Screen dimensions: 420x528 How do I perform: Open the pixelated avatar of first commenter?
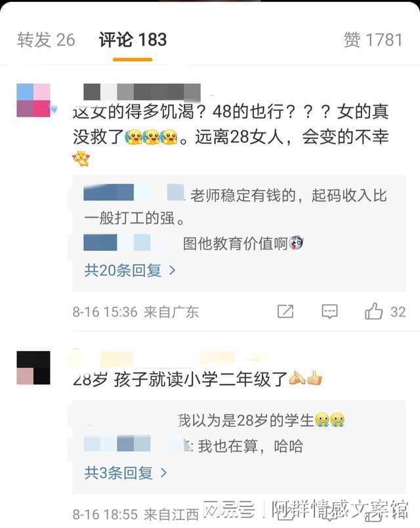click(33, 100)
